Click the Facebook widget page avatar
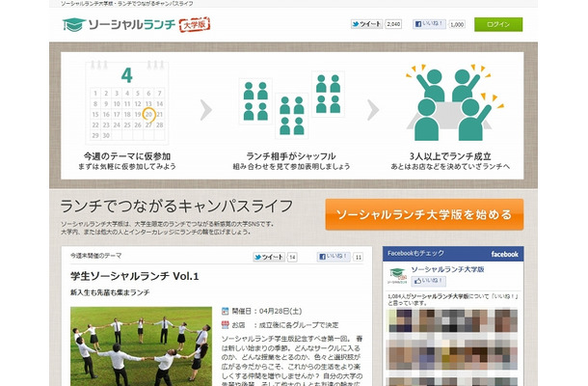 [x=398, y=276]
